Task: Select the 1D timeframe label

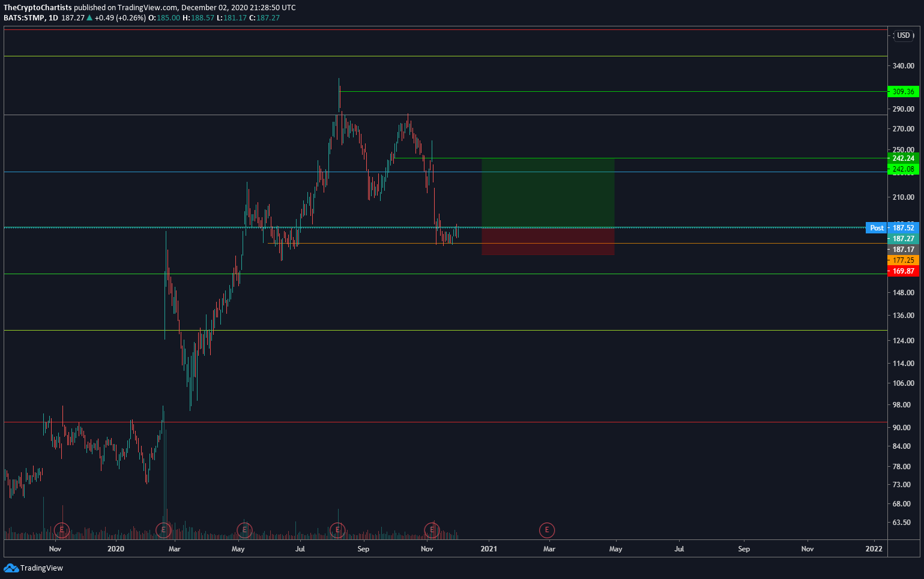Action: click(x=53, y=18)
